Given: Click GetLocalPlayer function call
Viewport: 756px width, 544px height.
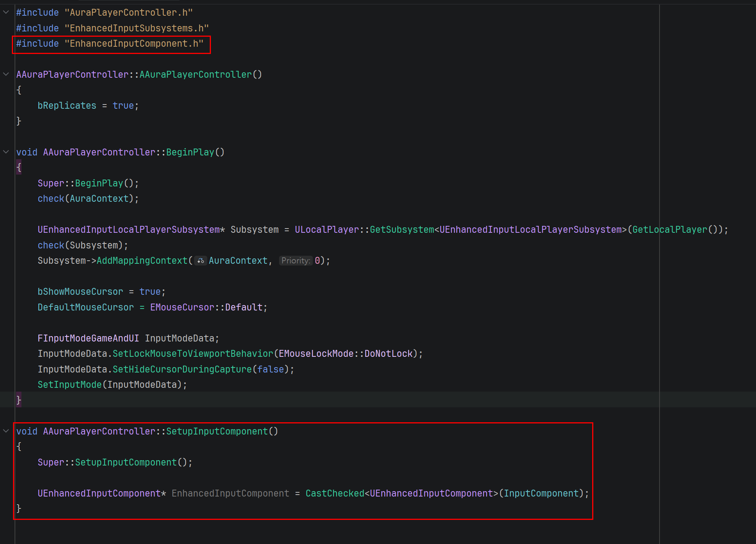Looking at the screenshot, I should pyautogui.click(x=669, y=230).
